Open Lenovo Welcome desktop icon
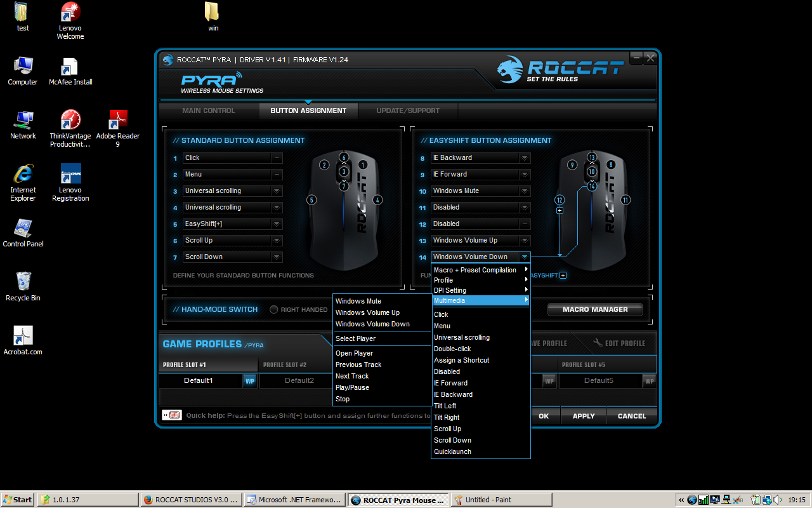The width and height of the screenshot is (812, 508). [70, 21]
